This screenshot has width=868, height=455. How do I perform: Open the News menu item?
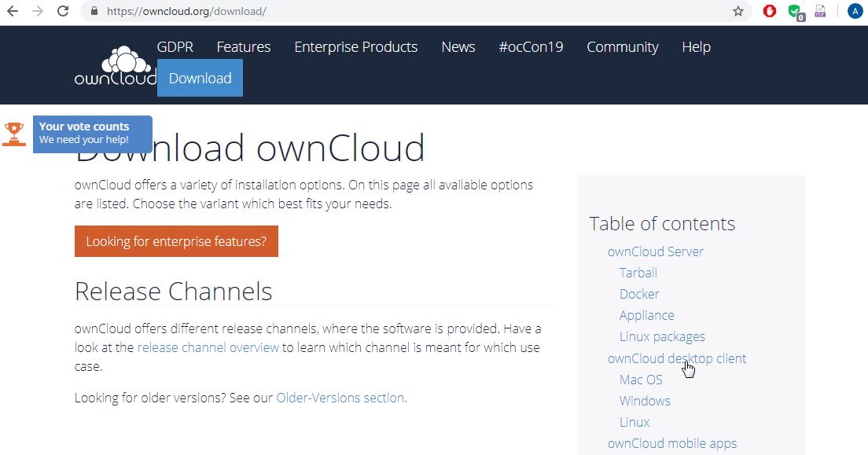click(x=458, y=47)
